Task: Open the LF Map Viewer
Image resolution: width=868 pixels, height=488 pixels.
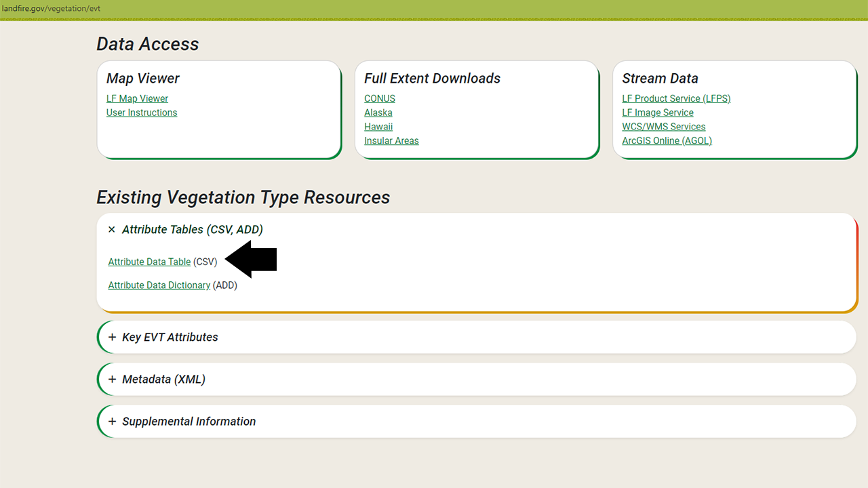Action: tap(137, 98)
